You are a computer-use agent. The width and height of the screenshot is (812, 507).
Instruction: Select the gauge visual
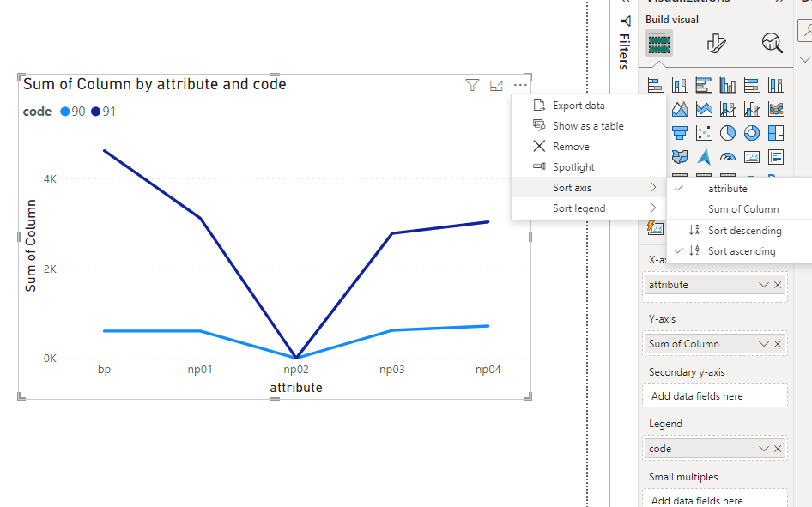pyautogui.click(x=728, y=157)
